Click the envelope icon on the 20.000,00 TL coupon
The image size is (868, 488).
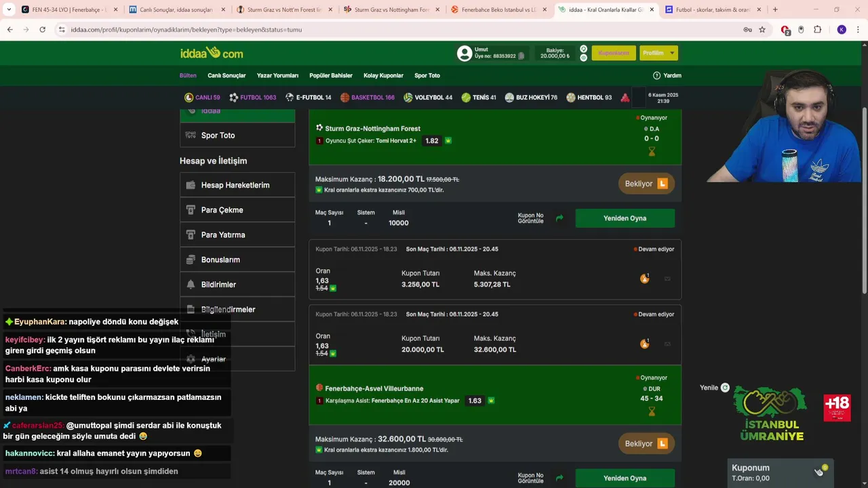point(667,344)
